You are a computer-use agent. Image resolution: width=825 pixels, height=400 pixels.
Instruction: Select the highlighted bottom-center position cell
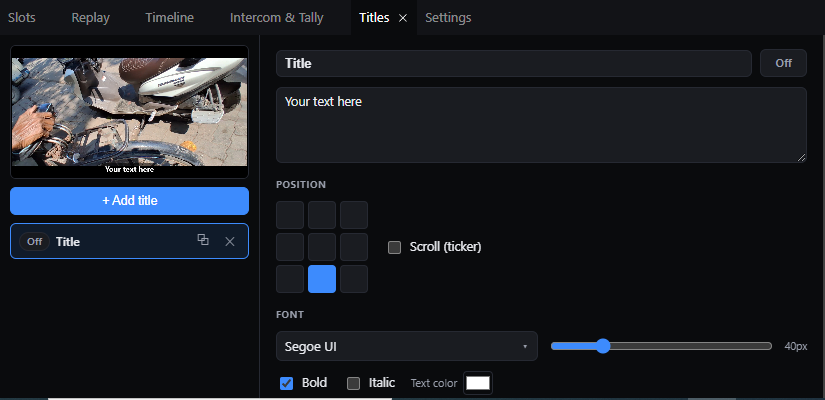pos(322,279)
